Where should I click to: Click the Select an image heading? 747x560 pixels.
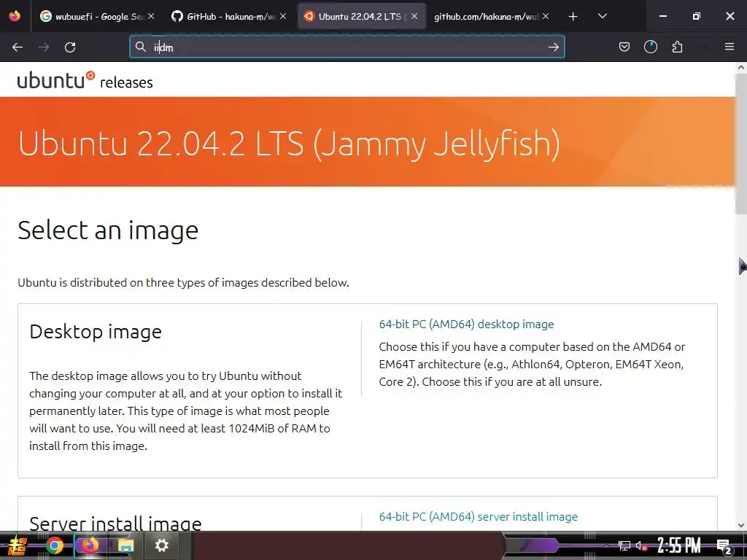click(108, 230)
